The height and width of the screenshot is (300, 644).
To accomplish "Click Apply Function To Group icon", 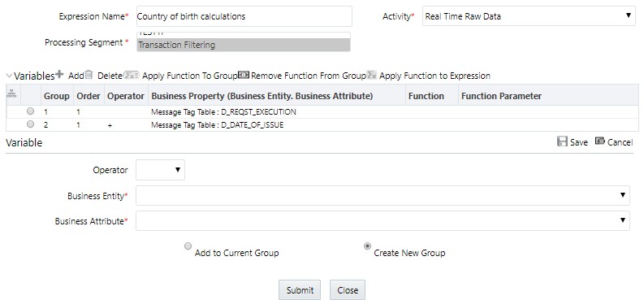I will tap(132, 76).
